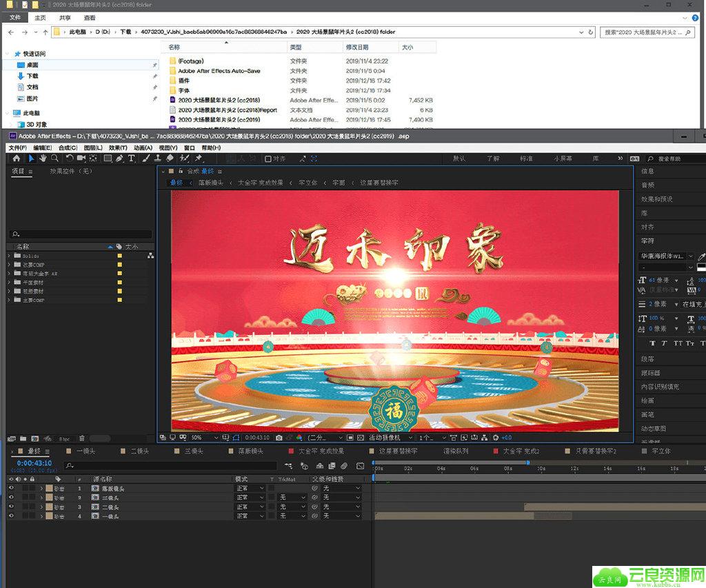Viewport: 706px width, 588px height.
Task: Open the 1个... view layout dropdown
Action: pyautogui.click(x=432, y=438)
